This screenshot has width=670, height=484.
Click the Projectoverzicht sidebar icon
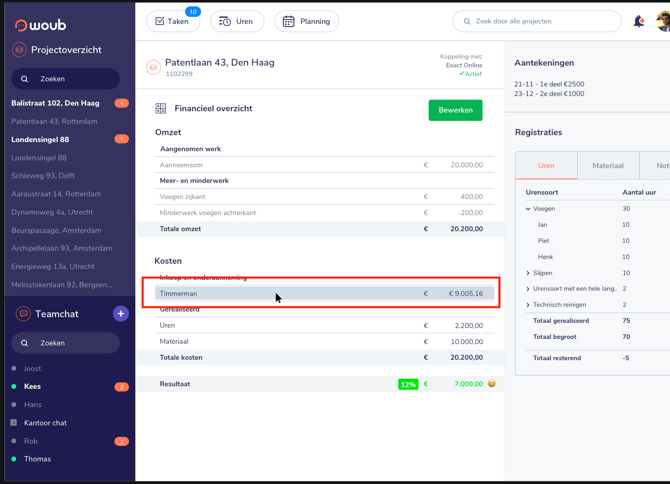19,50
